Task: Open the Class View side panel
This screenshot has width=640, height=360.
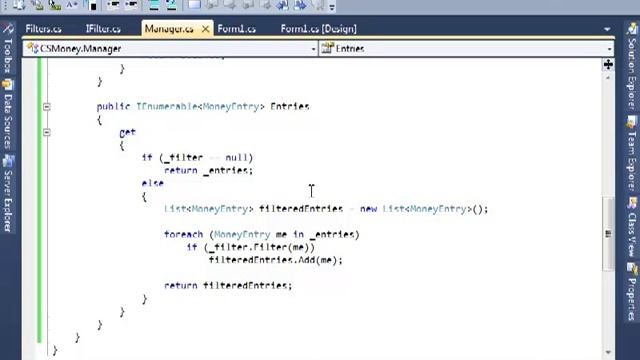Action: (x=632, y=227)
